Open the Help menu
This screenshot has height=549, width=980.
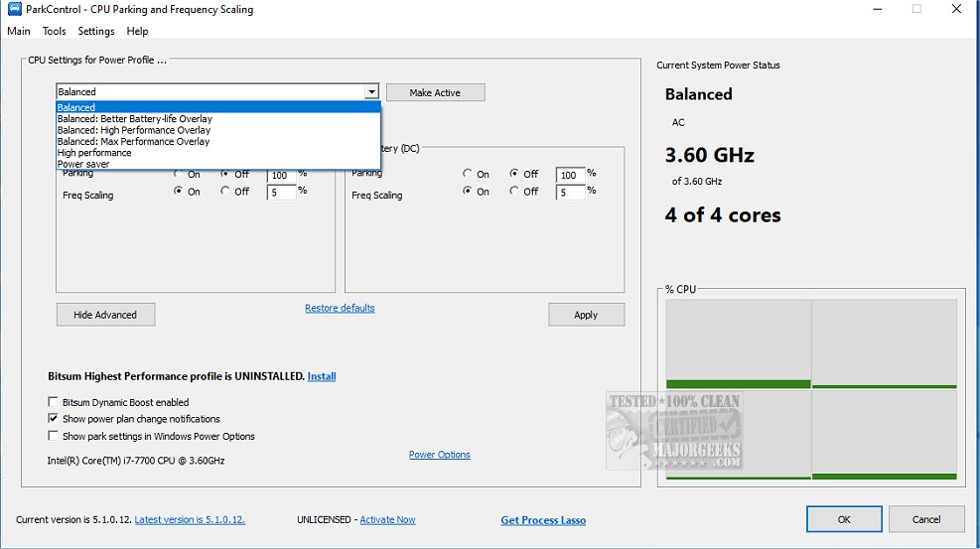click(x=137, y=31)
